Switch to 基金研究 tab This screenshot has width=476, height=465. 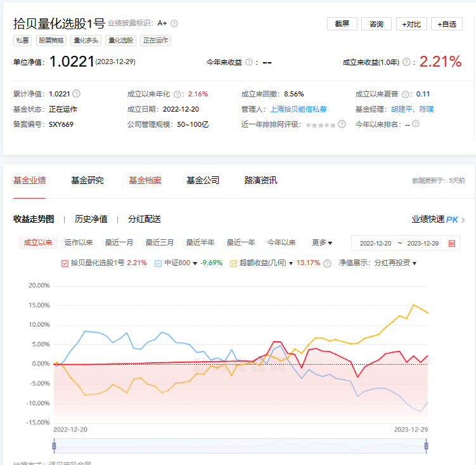coord(87,180)
